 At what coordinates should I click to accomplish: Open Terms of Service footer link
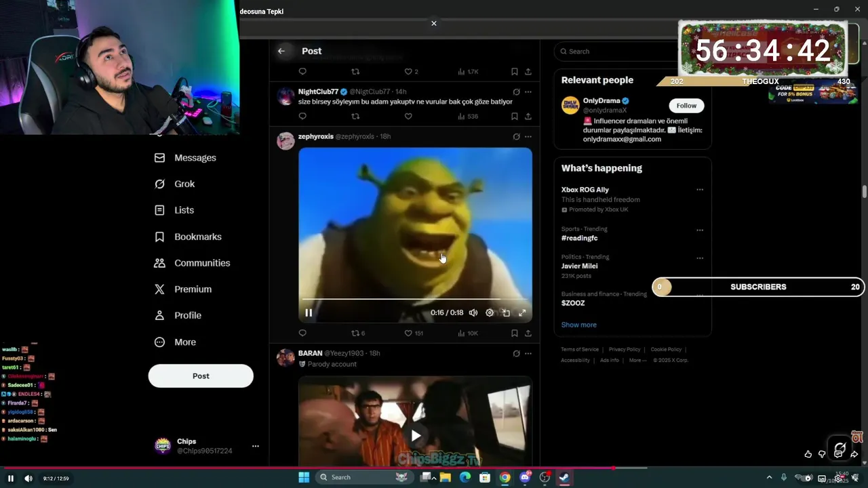580,350
